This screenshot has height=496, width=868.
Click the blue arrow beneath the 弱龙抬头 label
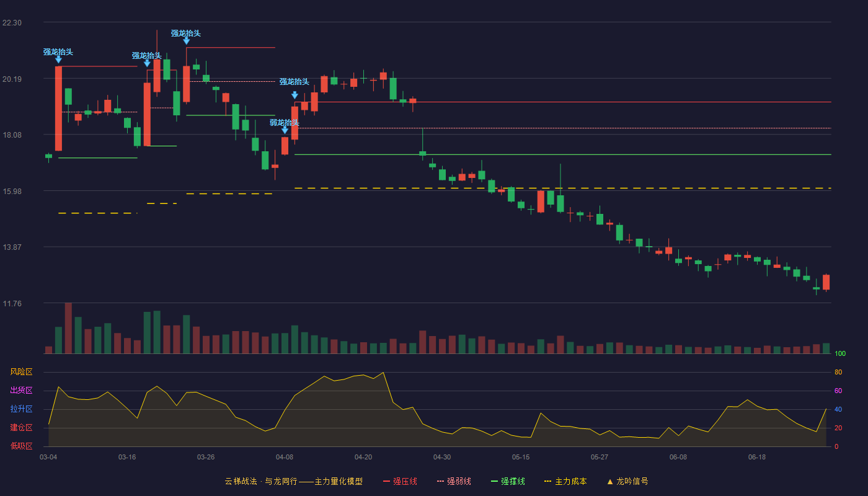(285, 130)
